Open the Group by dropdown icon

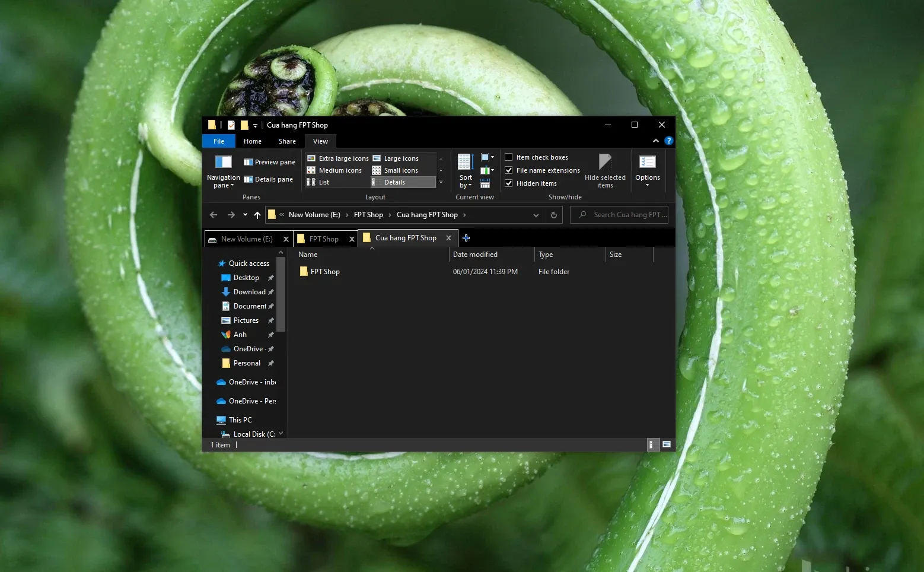[x=487, y=157]
